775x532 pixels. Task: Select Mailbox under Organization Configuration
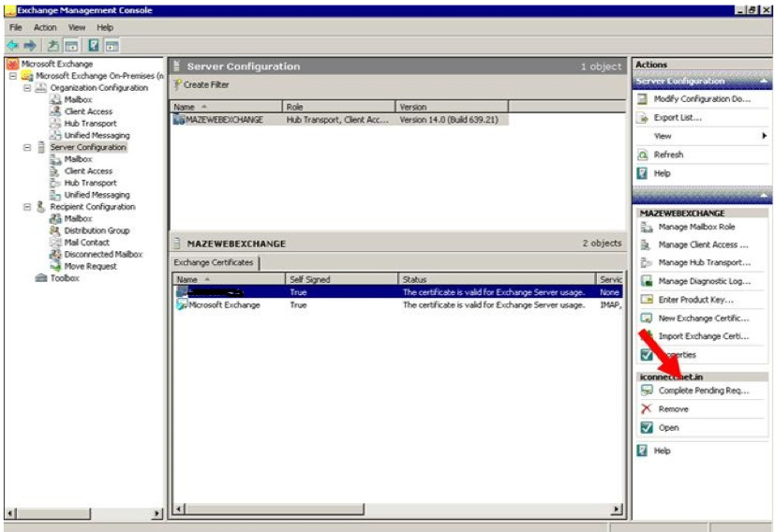click(78, 99)
